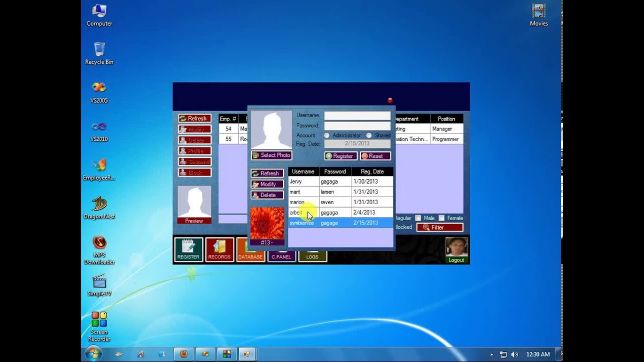Open the C.PANEL module button

[281, 256]
